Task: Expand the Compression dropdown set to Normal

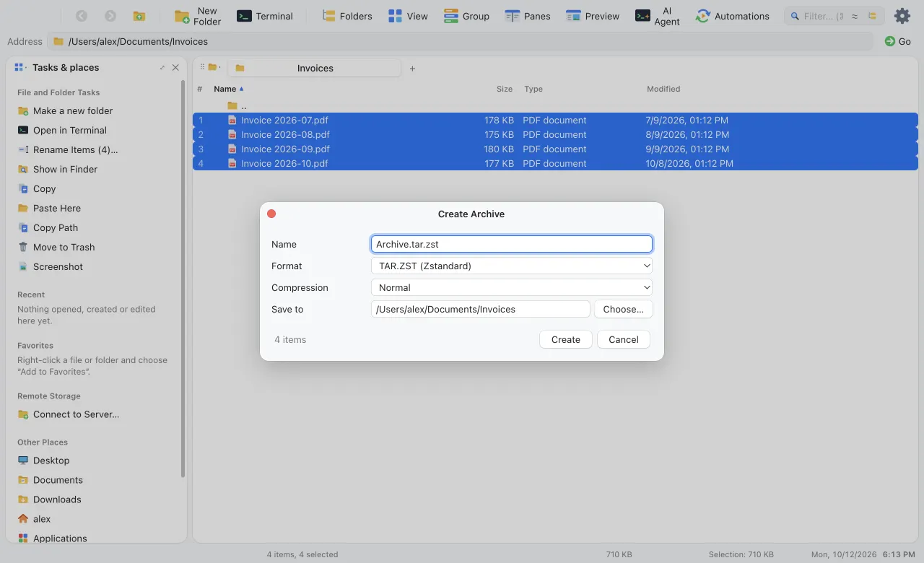Action: pyautogui.click(x=511, y=287)
